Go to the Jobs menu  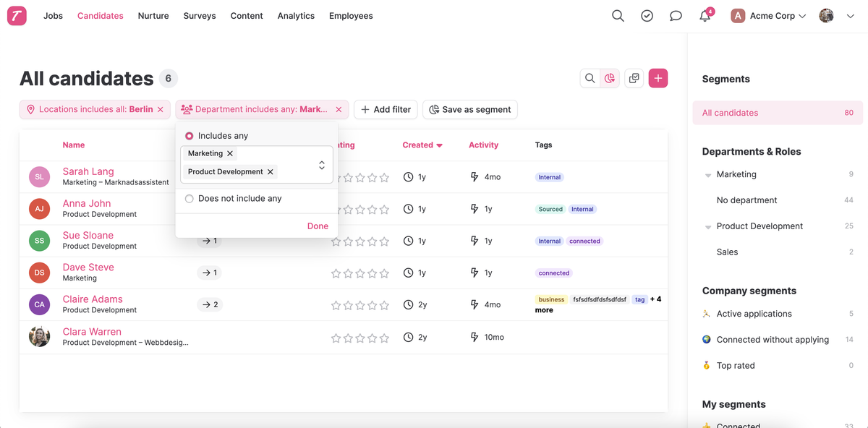coord(53,16)
